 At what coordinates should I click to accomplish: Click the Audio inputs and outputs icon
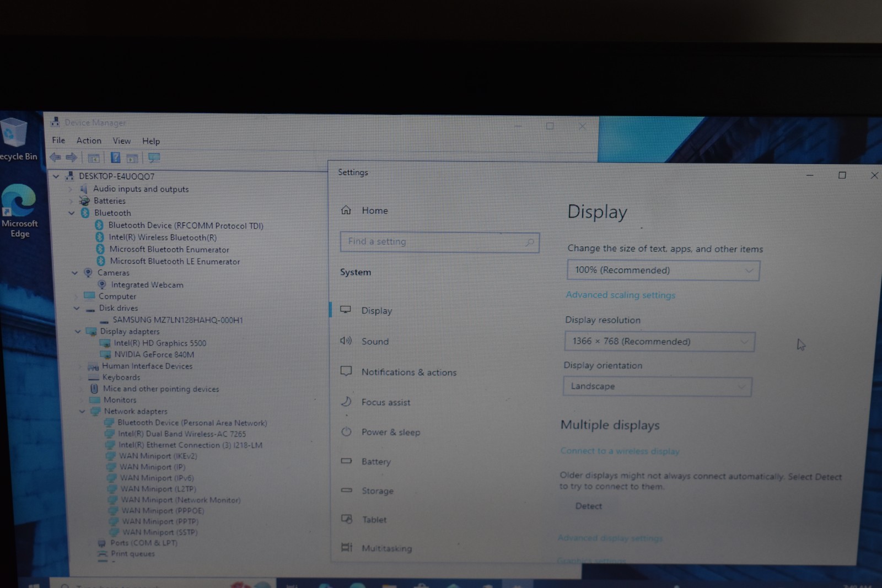coord(84,188)
